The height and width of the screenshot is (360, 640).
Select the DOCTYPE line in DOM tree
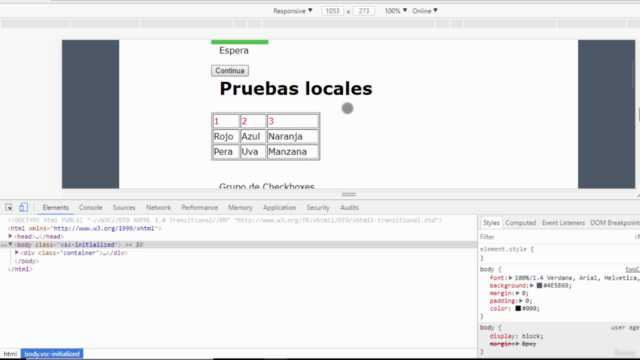(225, 220)
